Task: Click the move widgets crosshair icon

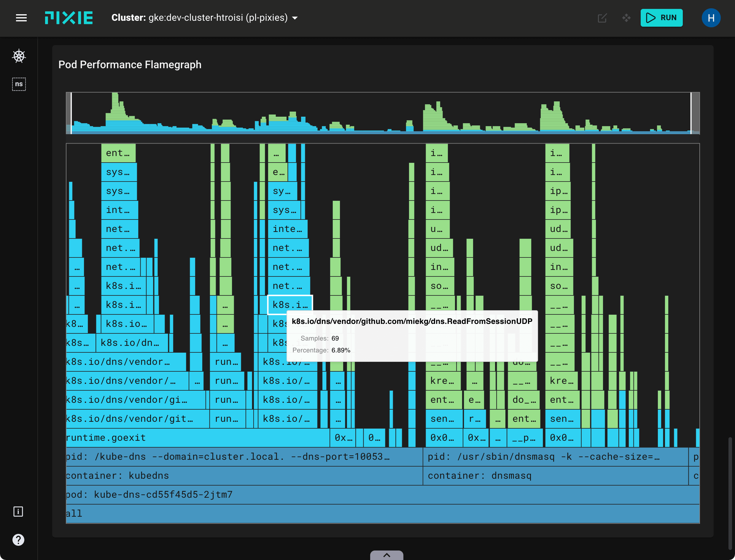Action: [x=626, y=18]
